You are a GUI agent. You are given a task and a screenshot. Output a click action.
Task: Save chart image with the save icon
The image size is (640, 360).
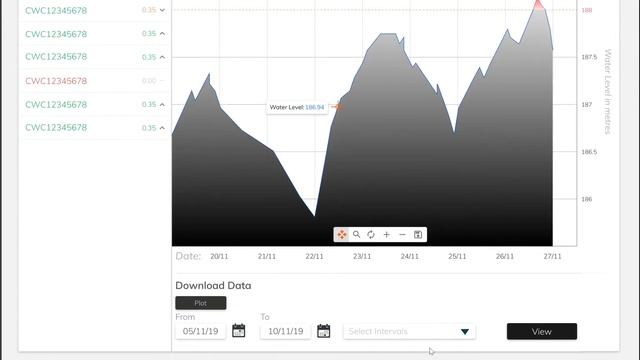click(418, 235)
